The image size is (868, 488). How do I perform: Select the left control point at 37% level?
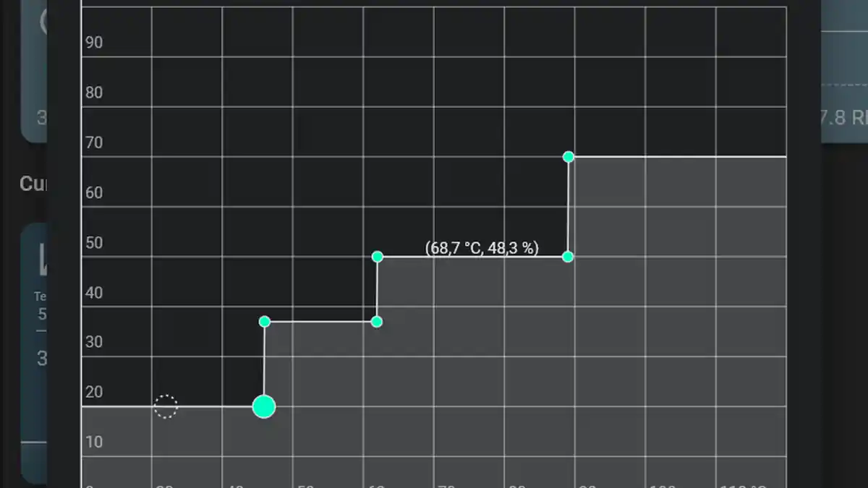(x=265, y=321)
